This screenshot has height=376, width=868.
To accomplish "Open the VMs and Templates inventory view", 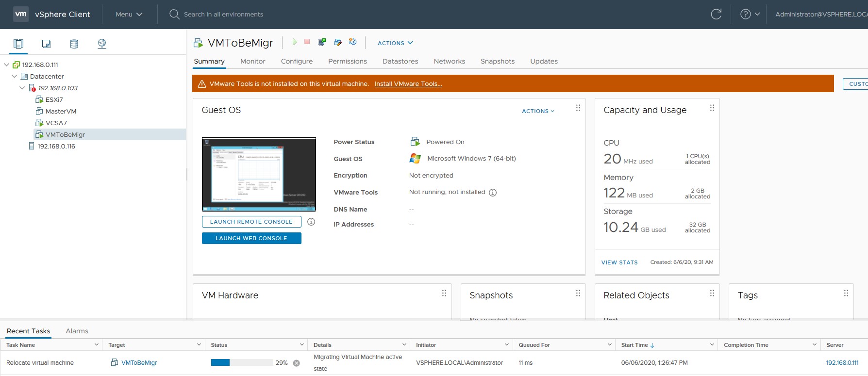I will coord(46,44).
